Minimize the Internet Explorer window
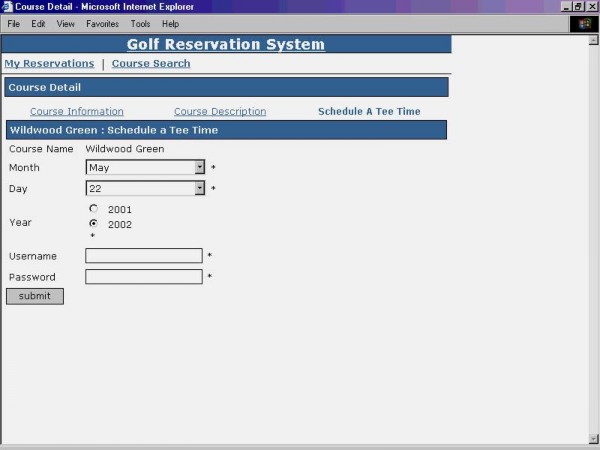Image resolution: width=600 pixels, height=450 pixels. point(567,7)
